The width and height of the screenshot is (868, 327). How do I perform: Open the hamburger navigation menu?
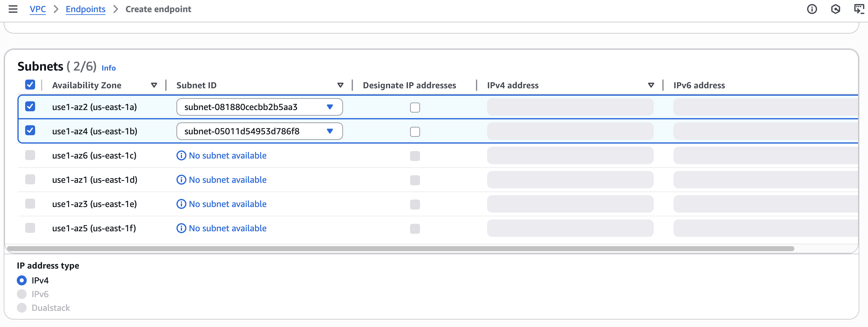click(13, 9)
